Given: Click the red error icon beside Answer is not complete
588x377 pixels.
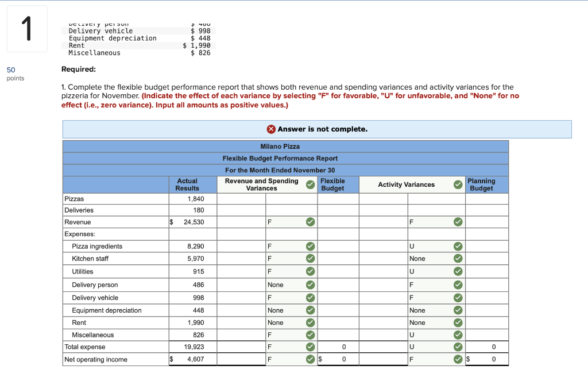Looking at the screenshot, I should [271, 129].
